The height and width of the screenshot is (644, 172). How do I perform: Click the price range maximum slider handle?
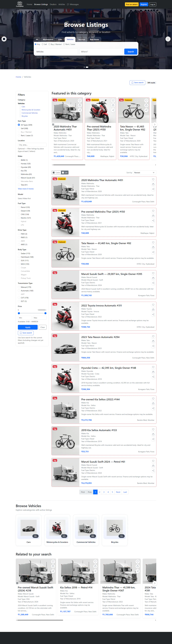point(45,313)
